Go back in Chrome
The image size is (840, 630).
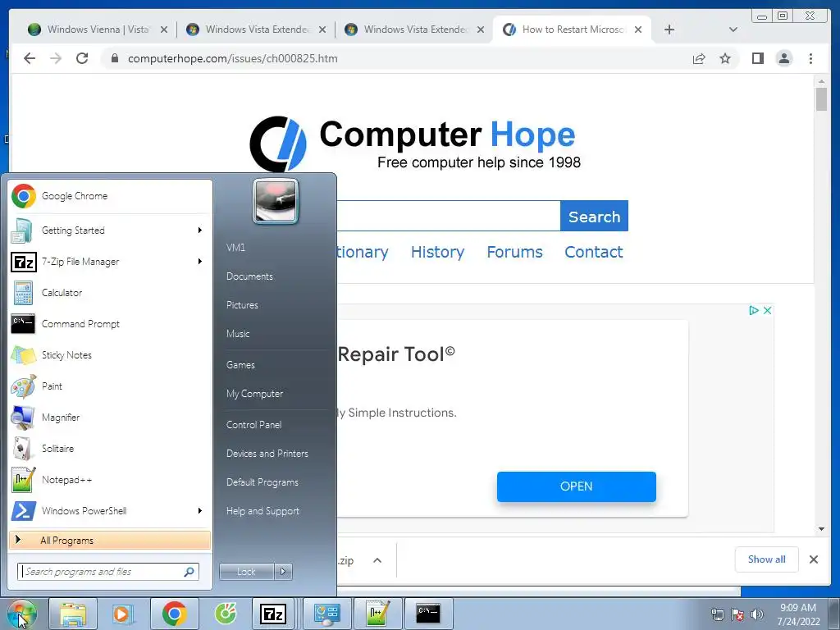(30, 58)
